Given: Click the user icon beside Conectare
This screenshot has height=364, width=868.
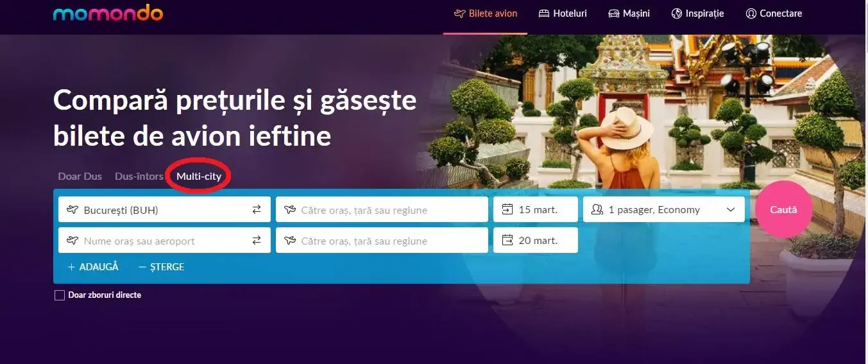Looking at the screenshot, I should [751, 13].
